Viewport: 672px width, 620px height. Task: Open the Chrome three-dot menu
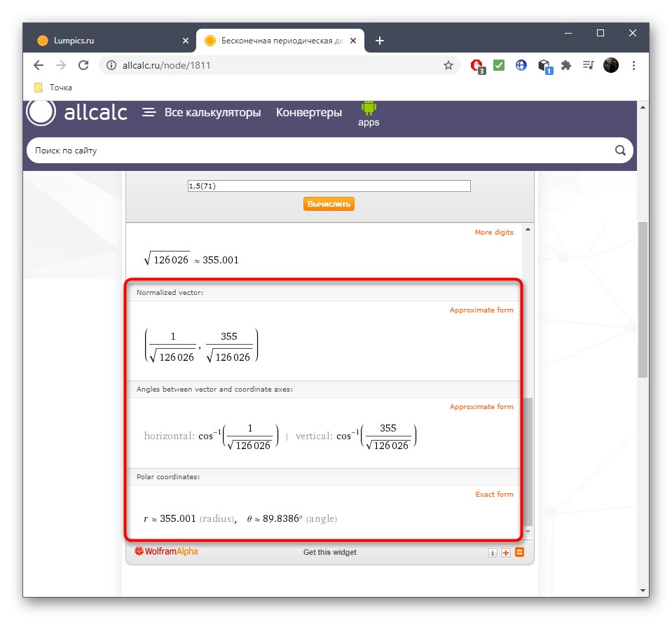(633, 65)
